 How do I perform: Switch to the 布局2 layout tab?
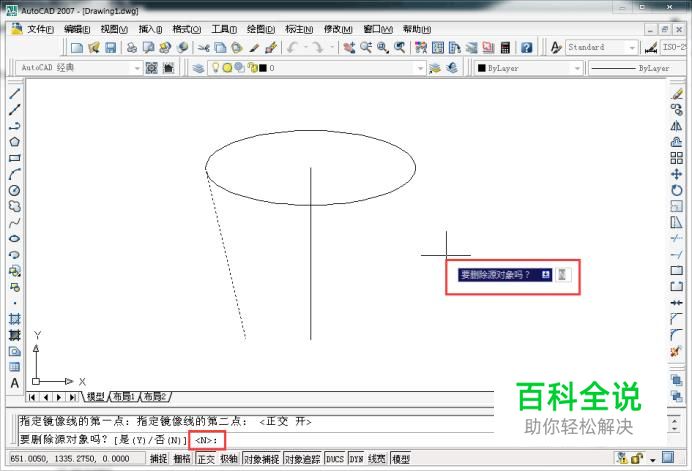(x=155, y=396)
